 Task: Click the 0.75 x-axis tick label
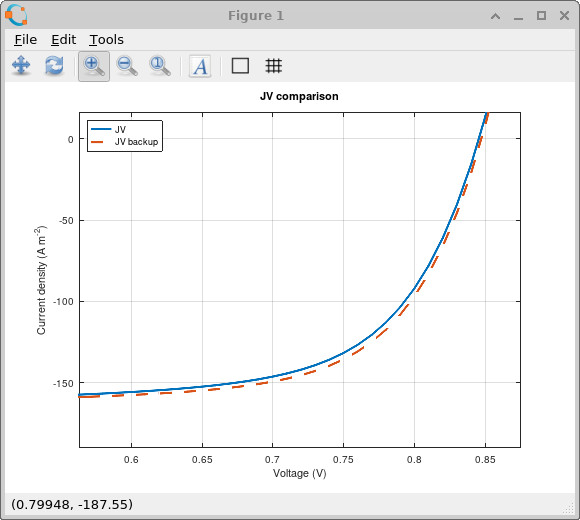tap(343, 459)
